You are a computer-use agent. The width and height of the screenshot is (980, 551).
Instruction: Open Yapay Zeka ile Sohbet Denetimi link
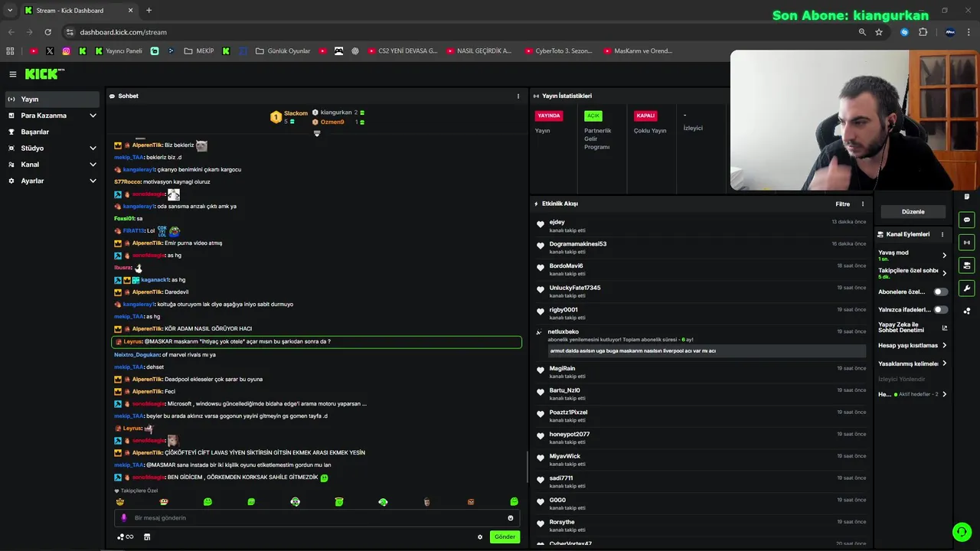(913, 328)
